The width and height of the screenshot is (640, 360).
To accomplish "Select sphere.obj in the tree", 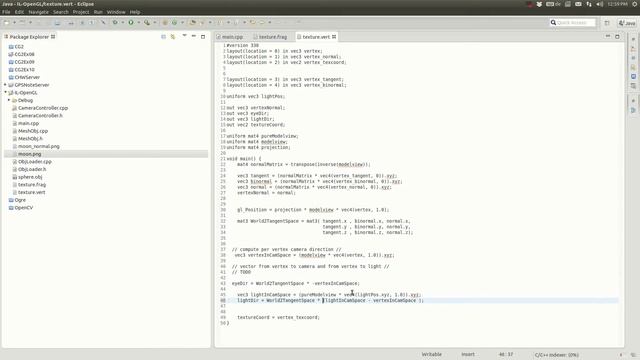I will pyautogui.click(x=30, y=177).
